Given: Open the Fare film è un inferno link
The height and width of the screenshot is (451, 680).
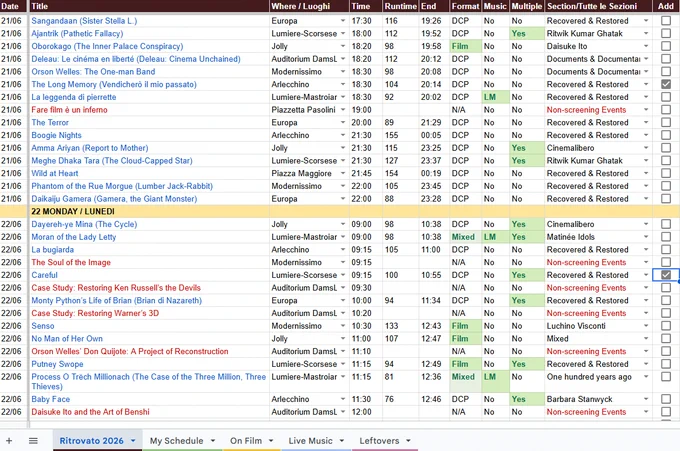Looking at the screenshot, I should coord(69,110).
